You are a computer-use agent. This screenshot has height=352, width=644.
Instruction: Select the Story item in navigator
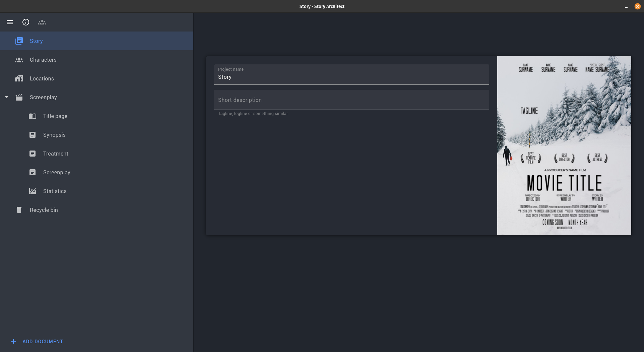97,41
